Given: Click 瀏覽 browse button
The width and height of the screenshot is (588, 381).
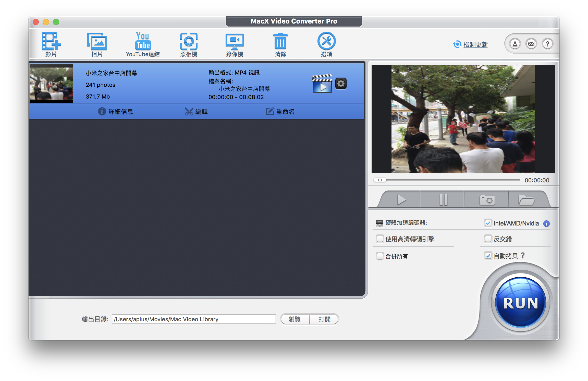Looking at the screenshot, I should [295, 319].
